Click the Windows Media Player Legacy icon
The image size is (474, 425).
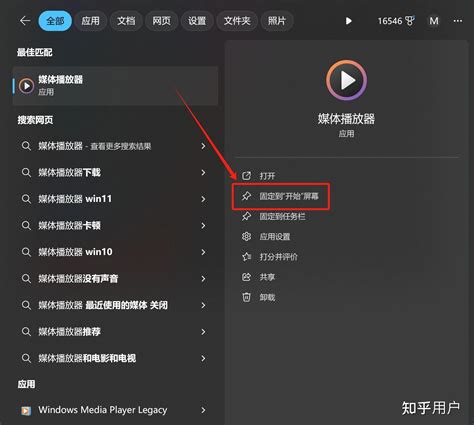pos(26,411)
